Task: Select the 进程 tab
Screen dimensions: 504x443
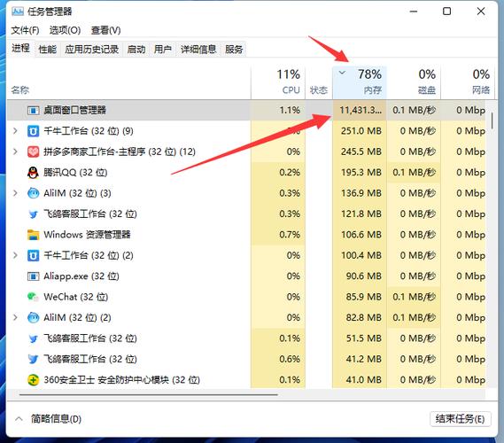Action: (20, 48)
